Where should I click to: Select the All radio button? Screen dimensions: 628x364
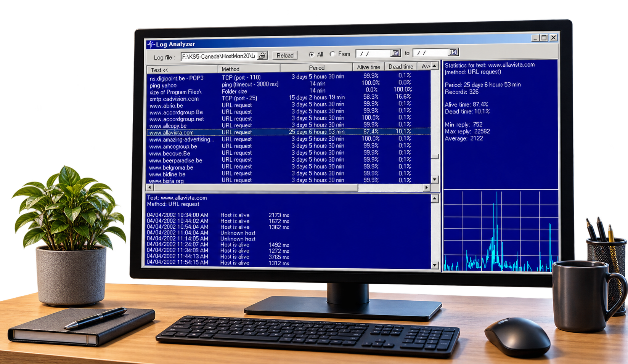coord(312,55)
